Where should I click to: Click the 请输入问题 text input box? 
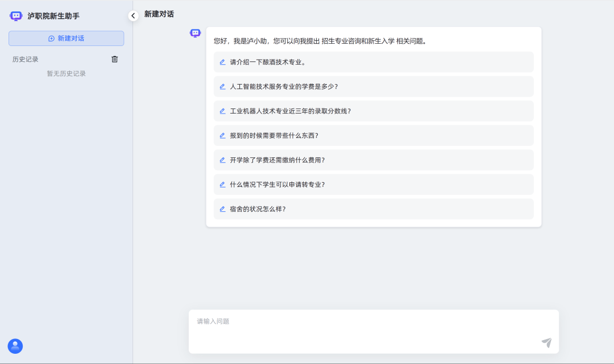(364, 330)
